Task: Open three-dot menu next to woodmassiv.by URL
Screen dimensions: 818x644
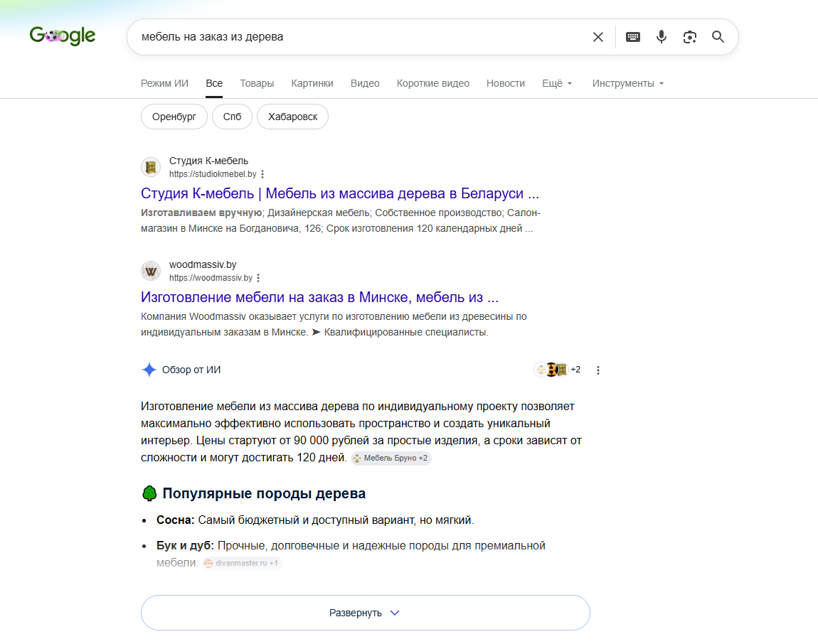Action: coord(258,278)
